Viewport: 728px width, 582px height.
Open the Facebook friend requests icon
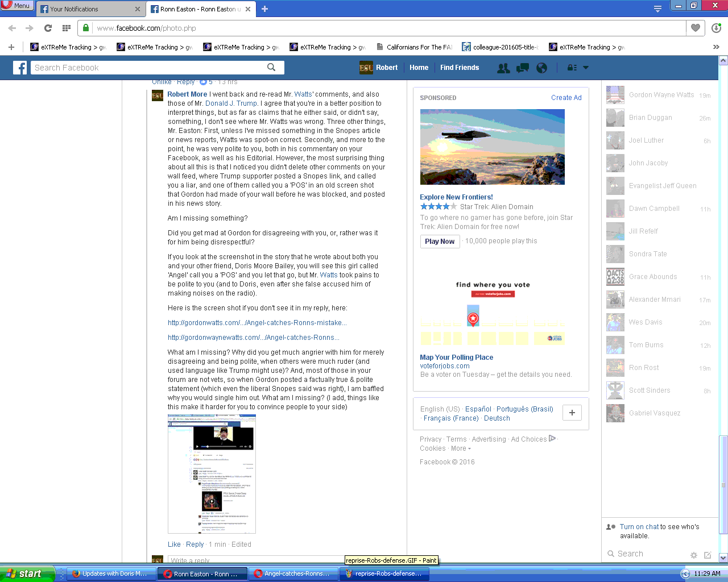(x=503, y=68)
